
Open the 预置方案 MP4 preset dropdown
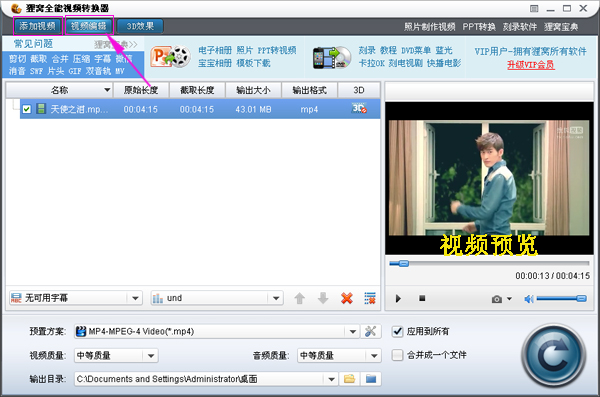pyautogui.click(x=217, y=331)
